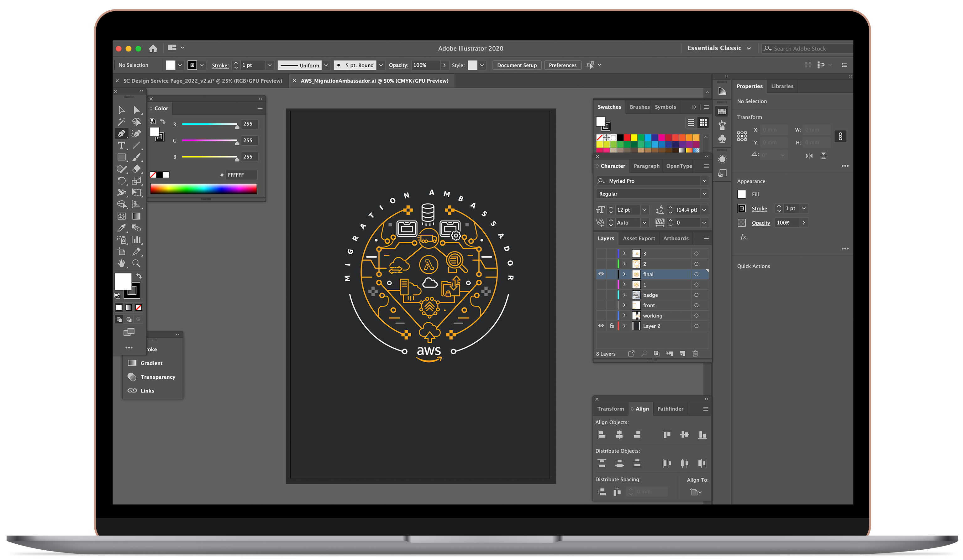Screen dimensions: 963x560
Task: Select the Pen tool
Action: [122, 134]
